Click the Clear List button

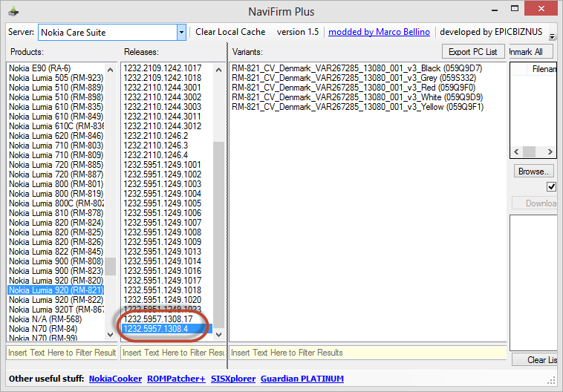coord(535,359)
